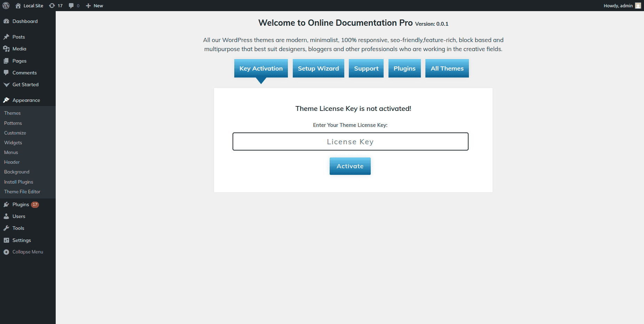This screenshot has height=324, width=644.
Task: Open Theme File Editor link
Action: coord(22,192)
